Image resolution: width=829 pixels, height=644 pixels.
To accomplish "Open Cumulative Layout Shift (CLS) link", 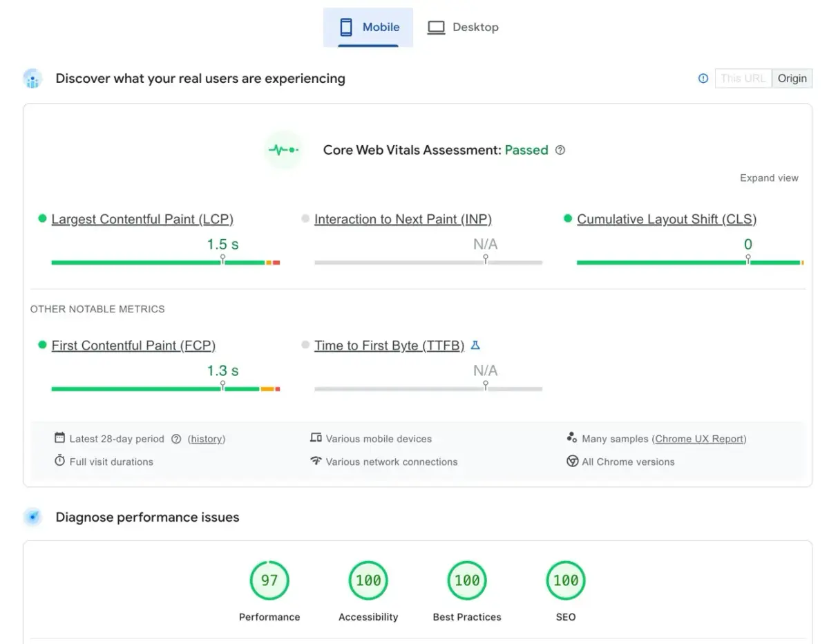I will pos(667,219).
